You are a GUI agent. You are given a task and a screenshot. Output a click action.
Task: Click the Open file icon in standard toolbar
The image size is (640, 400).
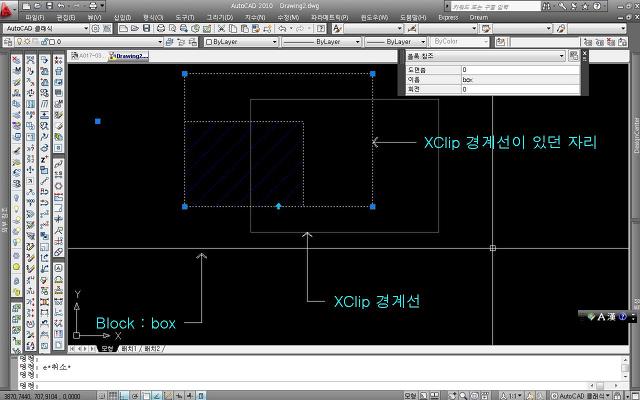click(x=135, y=28)
